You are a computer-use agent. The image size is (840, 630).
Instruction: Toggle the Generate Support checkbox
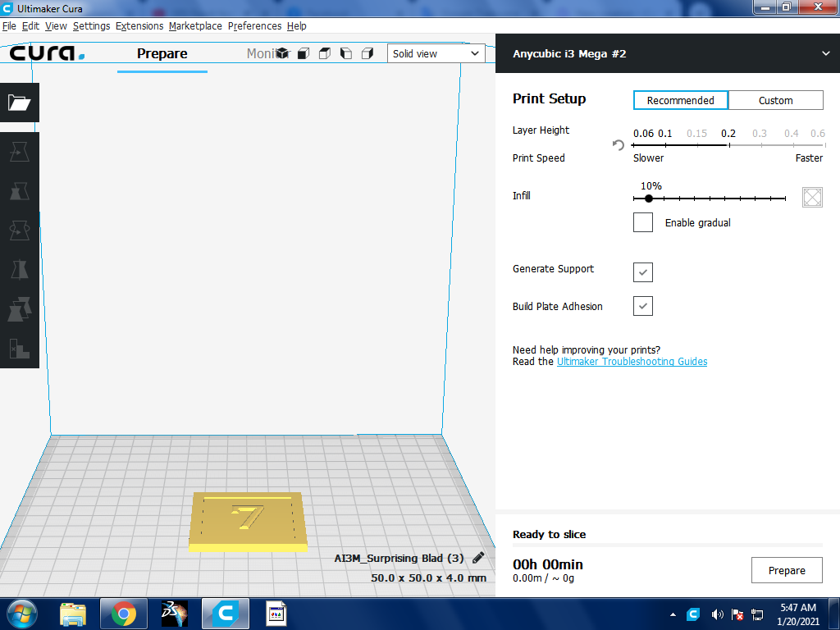(643, 272)
